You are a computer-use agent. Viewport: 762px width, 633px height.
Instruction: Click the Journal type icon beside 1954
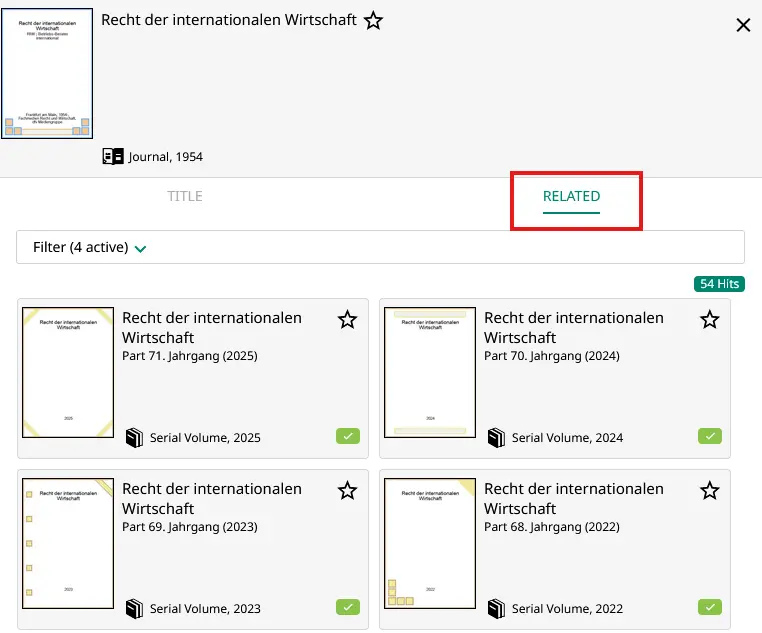click(x=113, y=157)
